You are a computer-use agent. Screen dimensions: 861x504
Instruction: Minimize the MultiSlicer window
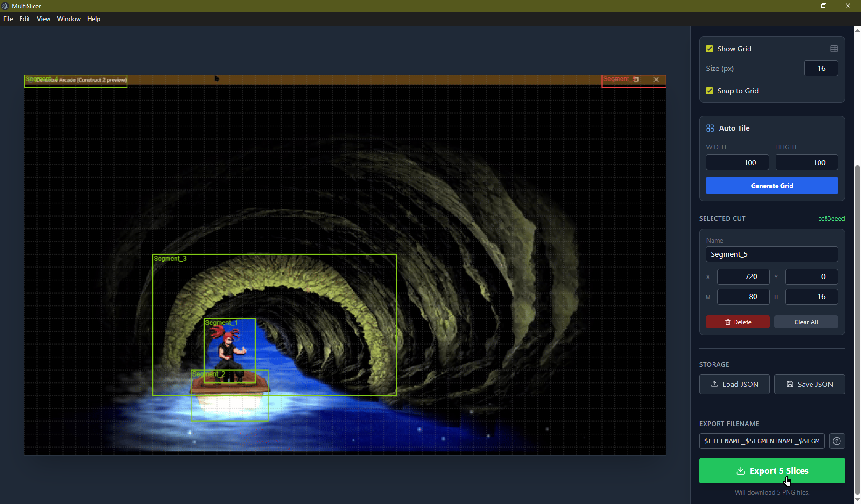click(x=800, y=6)
